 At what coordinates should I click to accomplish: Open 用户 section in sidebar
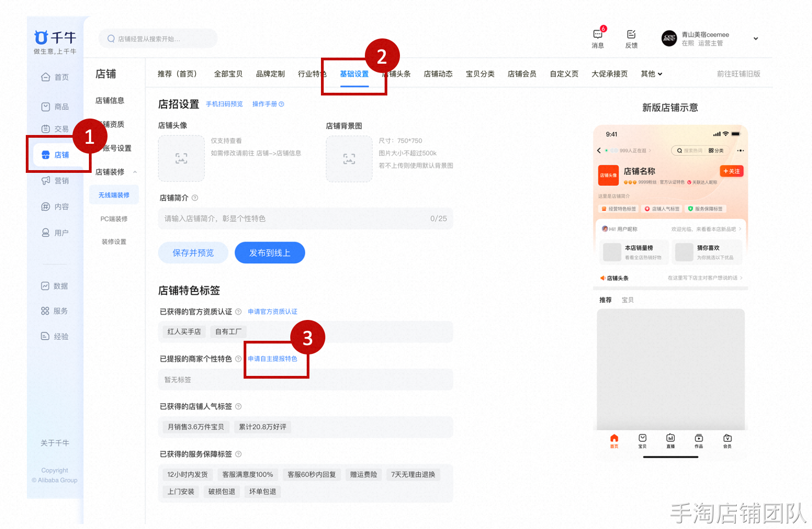pos(55,233)
